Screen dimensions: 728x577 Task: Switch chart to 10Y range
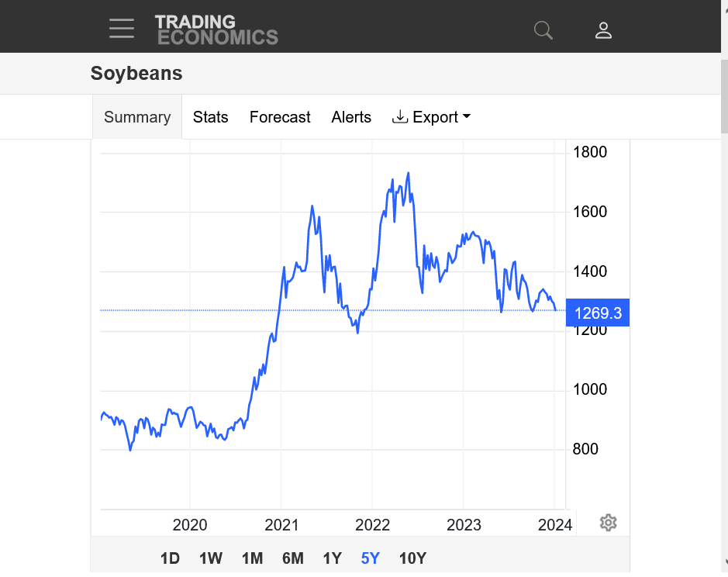point(412,558)
